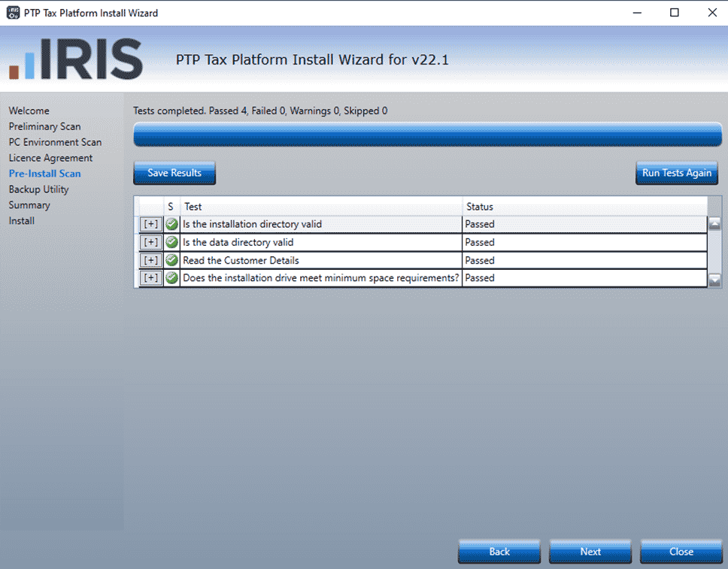Image resolution: width=728 pixels, height=569 pixels.
Task: Click the blue tests progress bar
Action: [428, 135]
